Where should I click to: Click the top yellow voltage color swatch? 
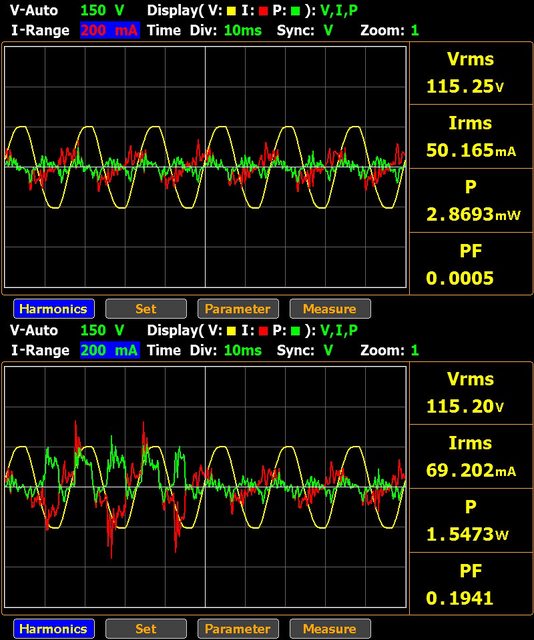[231, 11]
